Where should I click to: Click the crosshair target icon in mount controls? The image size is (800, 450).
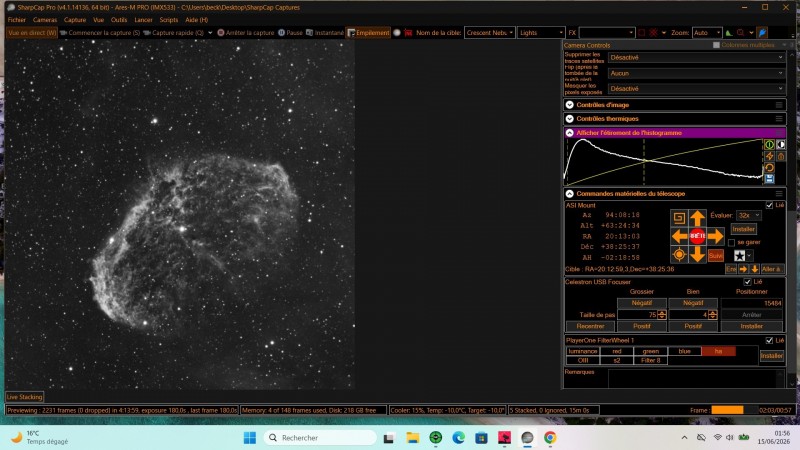(x=679, y=255)
